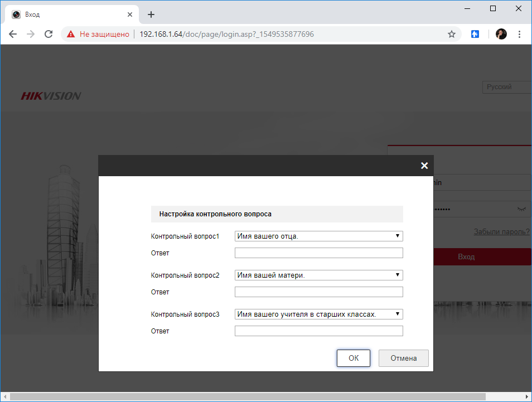Open the Chrome three-dot menu
This screenshot has width=532, height=402.
click(519, 34)
